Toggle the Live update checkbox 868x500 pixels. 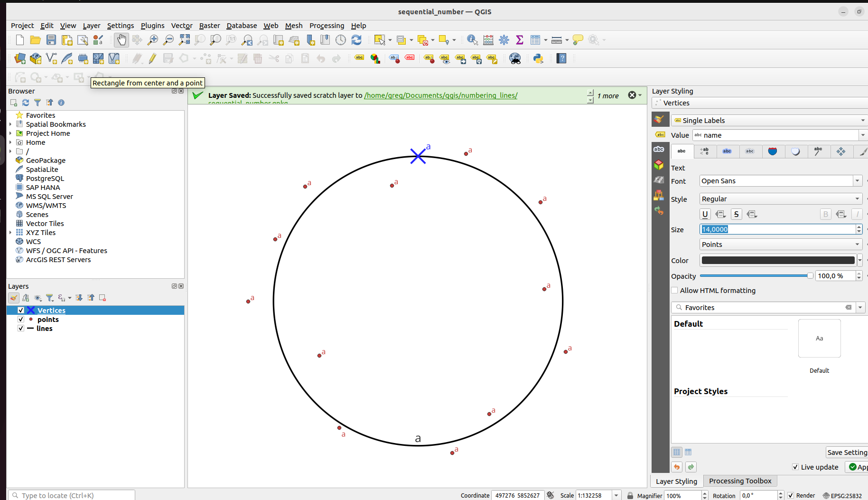click(795, 467)
